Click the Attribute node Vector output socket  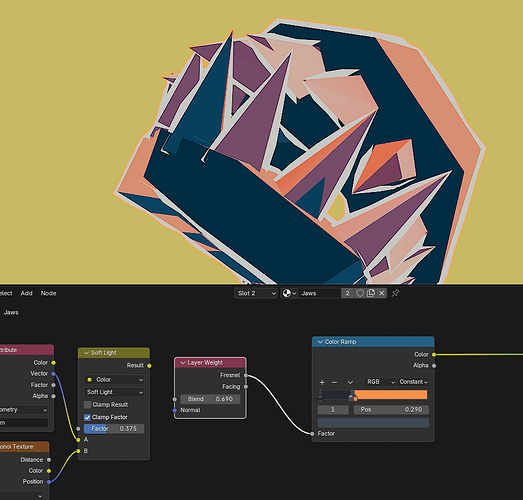tap(53, 374)
